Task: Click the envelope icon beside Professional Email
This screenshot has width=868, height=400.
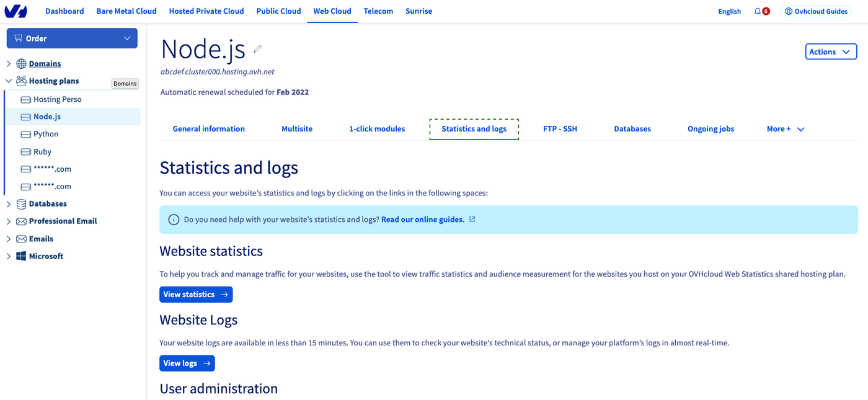Action: click(x=21, y=221)
